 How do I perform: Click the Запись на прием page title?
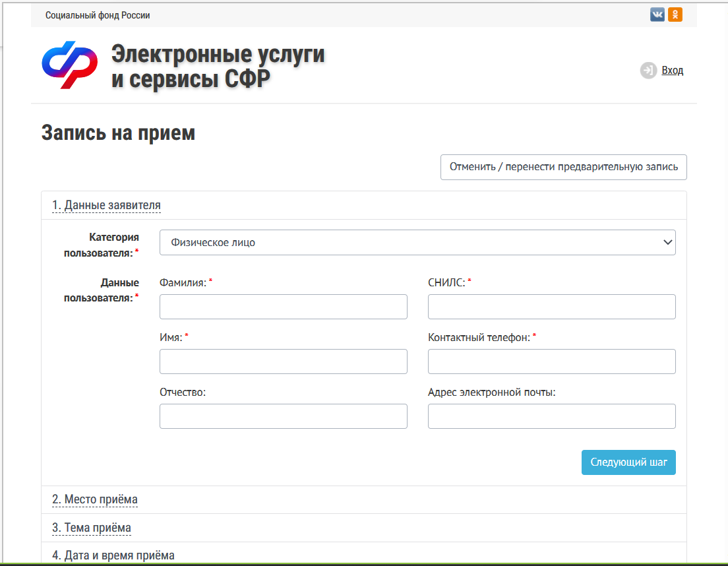[117, 132]
